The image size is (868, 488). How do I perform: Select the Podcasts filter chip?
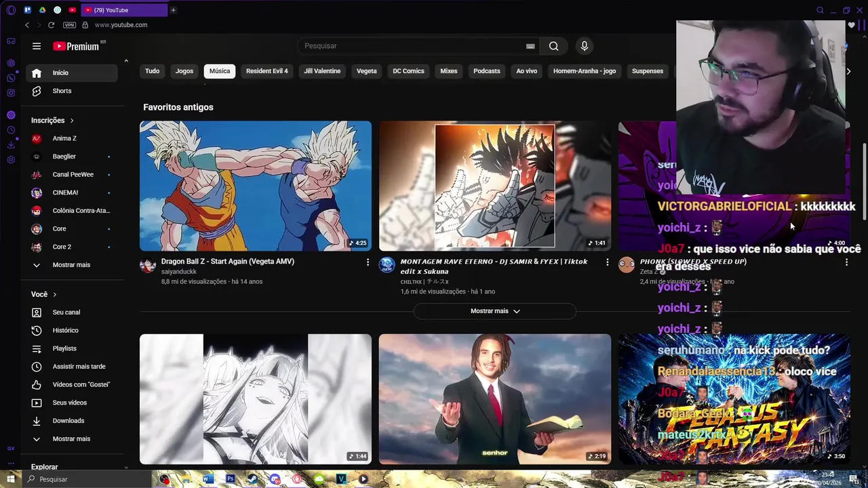(x=487, y=71)
